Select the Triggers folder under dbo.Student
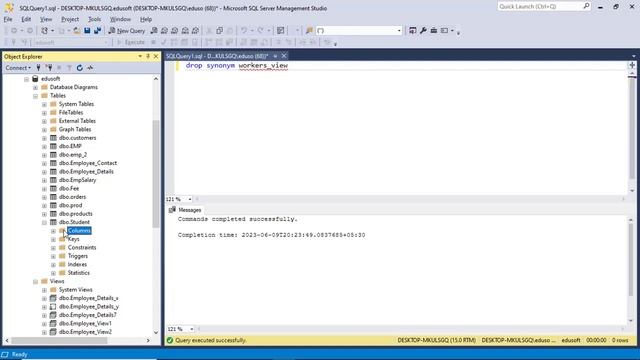 click(78, 256)
